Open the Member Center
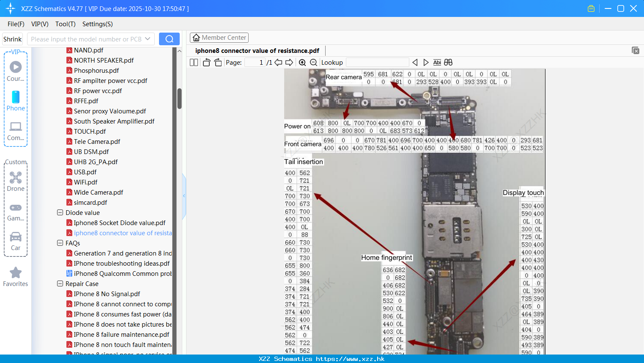This screenshot has width=644, height=363. pos(219,38)
